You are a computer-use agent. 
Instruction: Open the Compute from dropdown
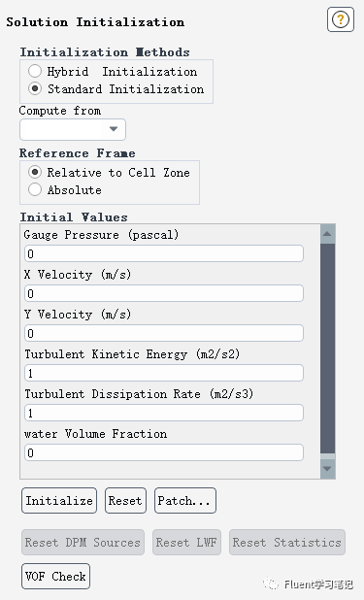click(73, 129)
